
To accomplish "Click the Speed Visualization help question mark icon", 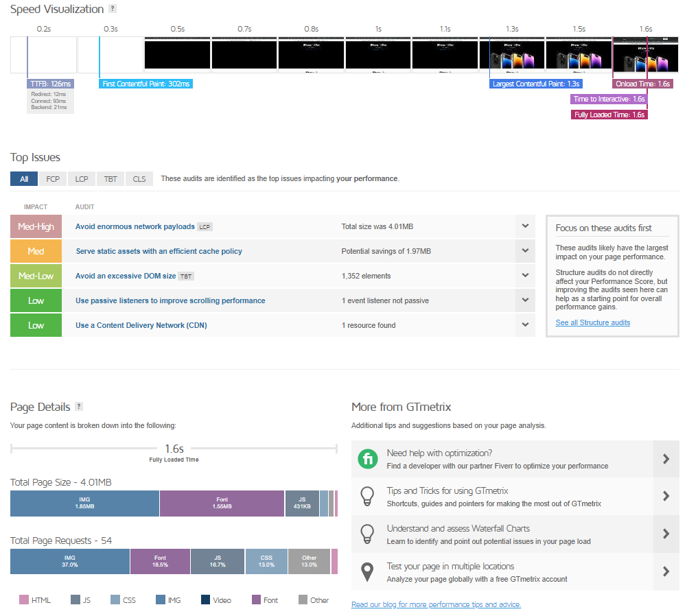I will point(113,9).
